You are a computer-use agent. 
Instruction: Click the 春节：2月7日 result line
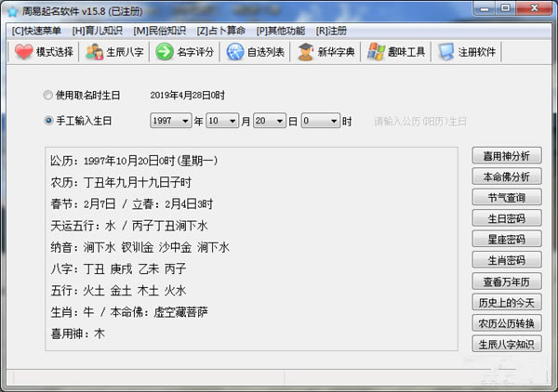[132, 204]
